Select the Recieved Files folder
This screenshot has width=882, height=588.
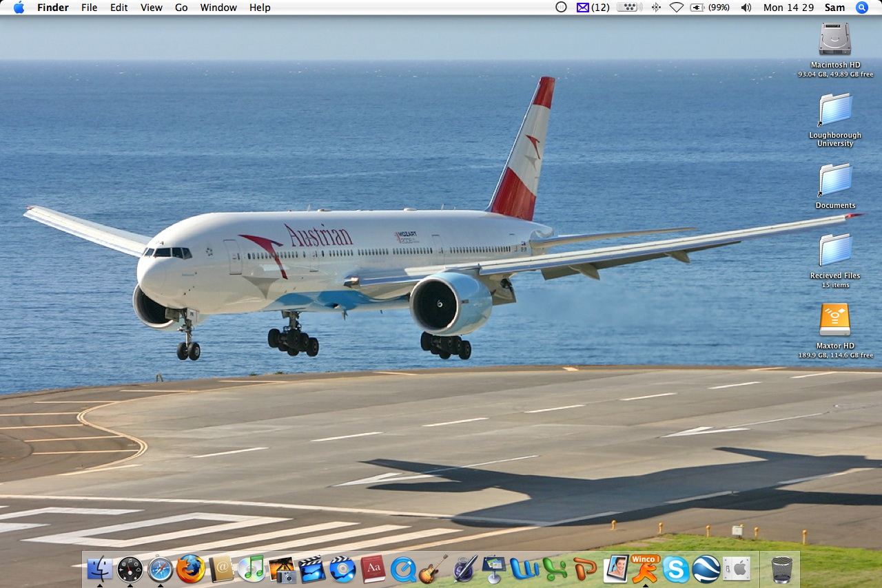pyautogui.click(x=834, y=251)
